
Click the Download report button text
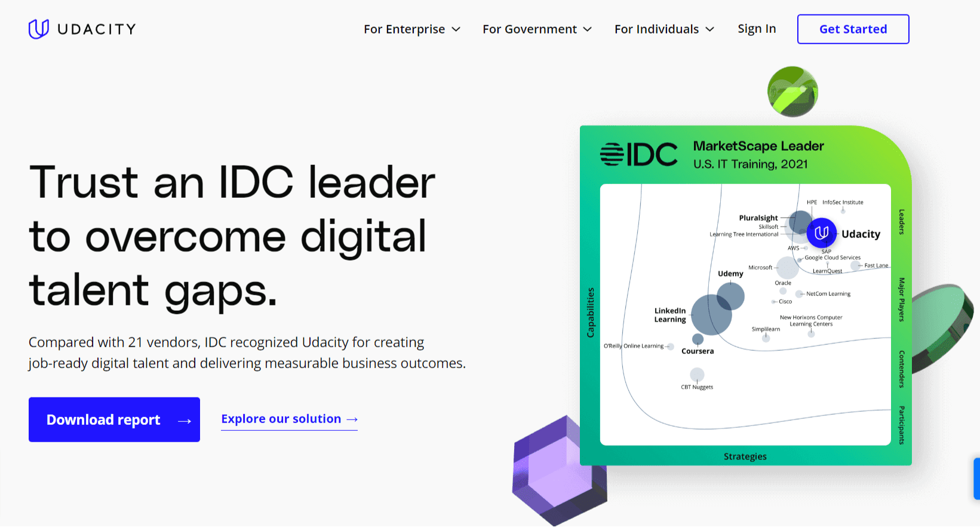pos(103,420)
